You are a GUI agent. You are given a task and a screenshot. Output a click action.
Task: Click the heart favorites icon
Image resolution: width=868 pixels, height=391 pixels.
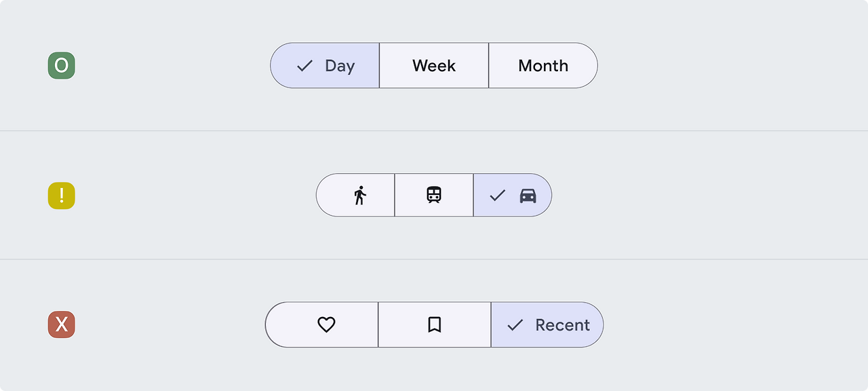pyautogui.click(x=326, y=325)
